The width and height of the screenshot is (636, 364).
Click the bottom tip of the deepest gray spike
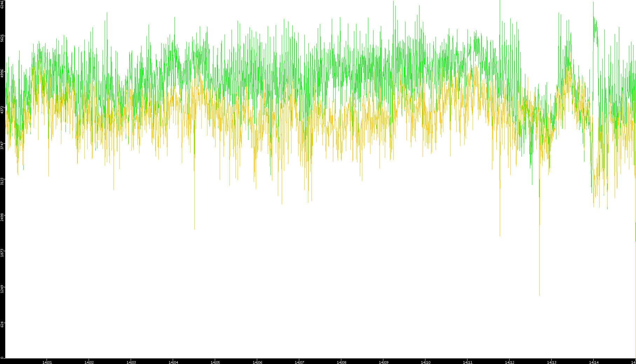pos(539,295)
